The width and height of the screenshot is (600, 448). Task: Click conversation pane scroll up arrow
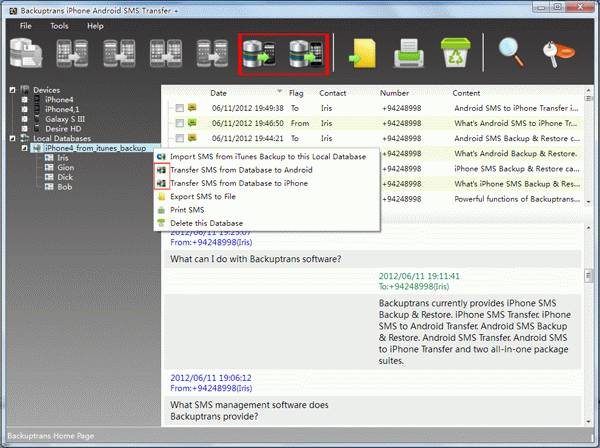589,228
